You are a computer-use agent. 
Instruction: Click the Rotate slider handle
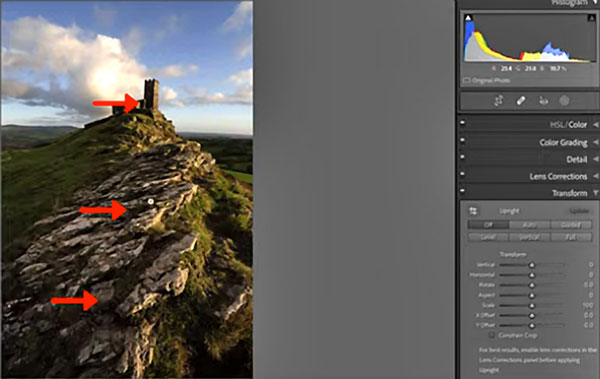tap(532, 285)
